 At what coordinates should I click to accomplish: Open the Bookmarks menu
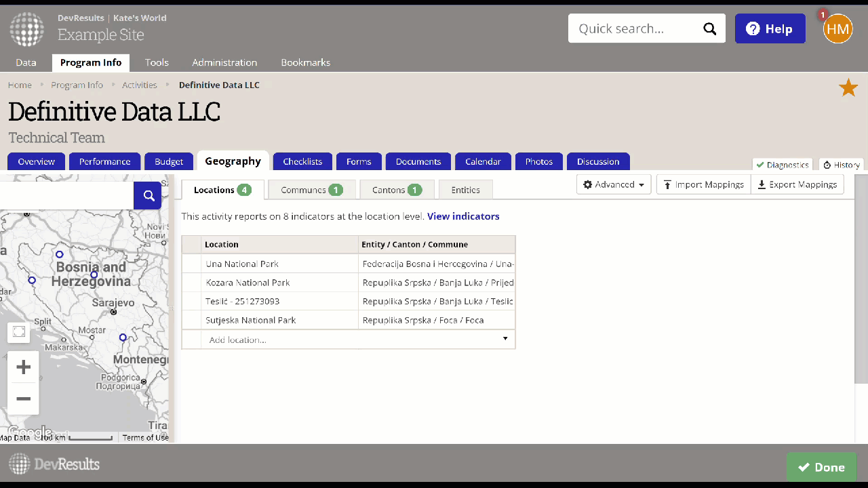(306, 62)
